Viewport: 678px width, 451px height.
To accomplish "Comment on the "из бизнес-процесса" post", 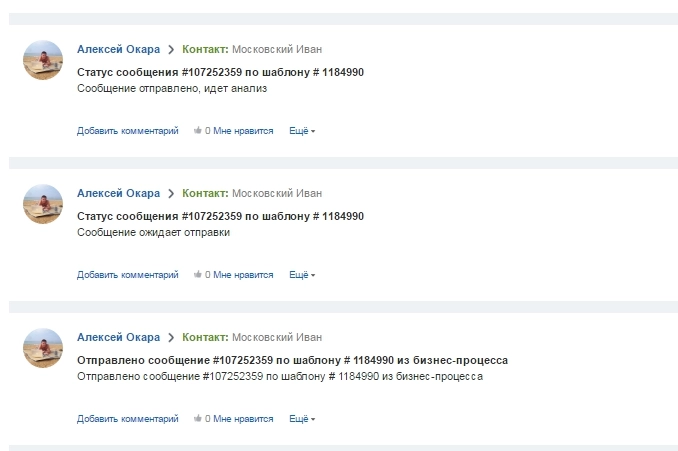I will point(127,419).
